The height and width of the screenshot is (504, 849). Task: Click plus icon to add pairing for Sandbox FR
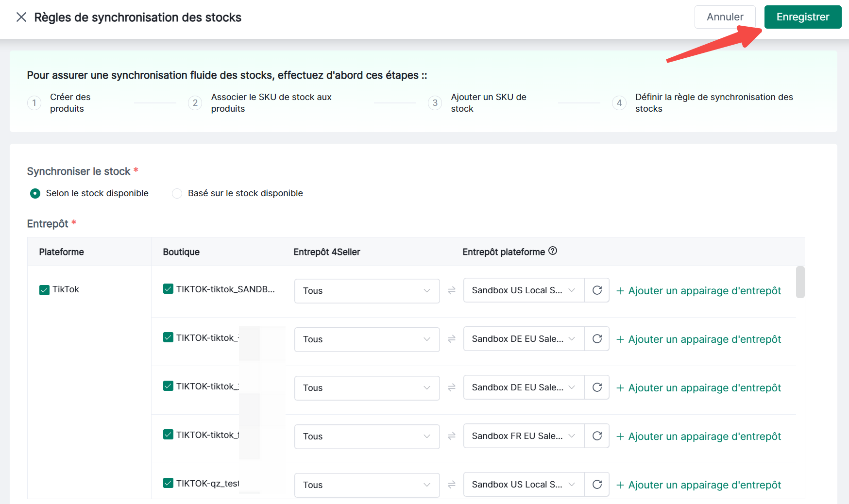point(620,437)
